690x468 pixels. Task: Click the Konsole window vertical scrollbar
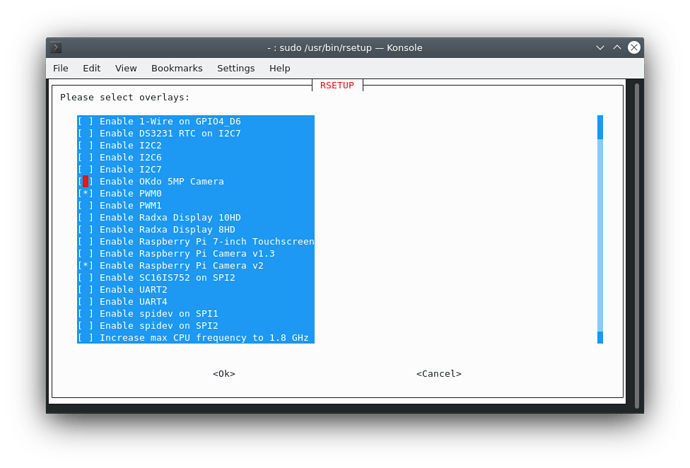click(637, 245)
